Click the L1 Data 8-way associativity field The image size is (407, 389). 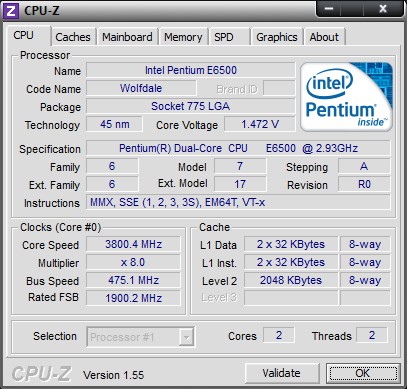365,244
